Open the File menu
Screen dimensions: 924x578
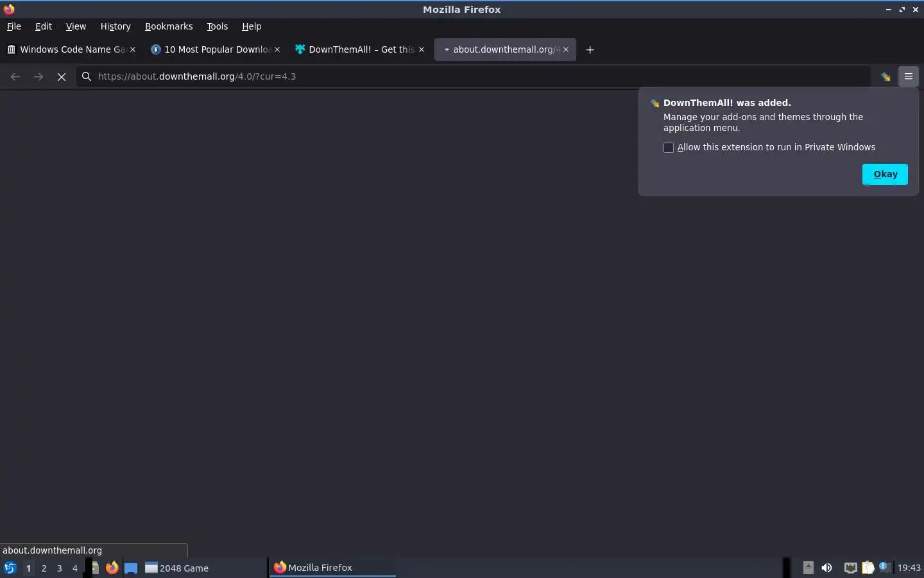14,26
